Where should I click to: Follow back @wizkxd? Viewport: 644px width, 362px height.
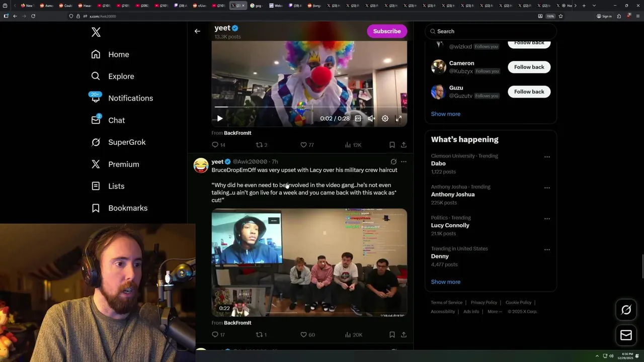(529, 43)
